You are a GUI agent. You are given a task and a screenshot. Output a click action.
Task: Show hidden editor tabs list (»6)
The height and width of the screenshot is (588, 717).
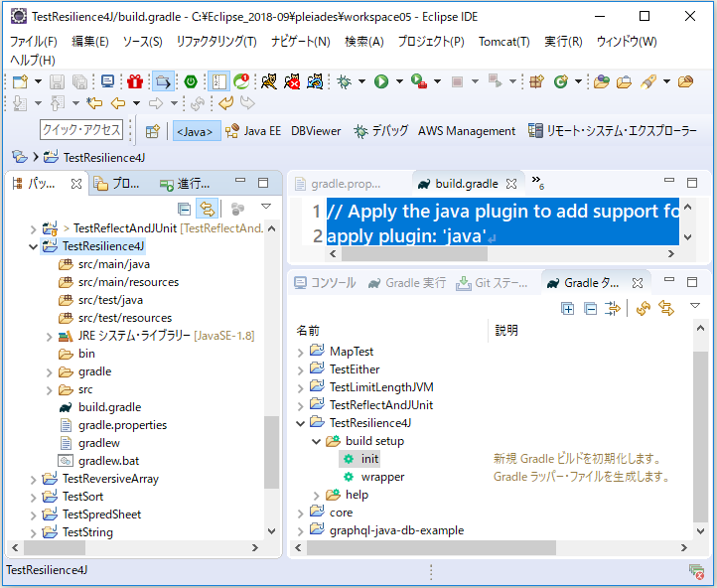click(x=538, y=183)
